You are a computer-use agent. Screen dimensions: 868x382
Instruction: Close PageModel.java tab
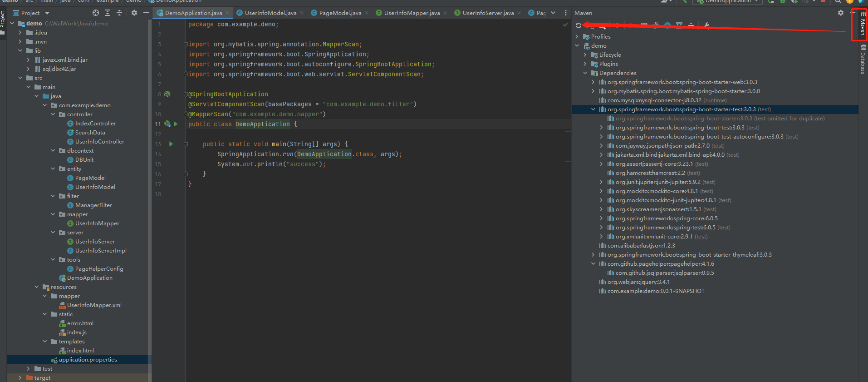[x=367, y=13]
